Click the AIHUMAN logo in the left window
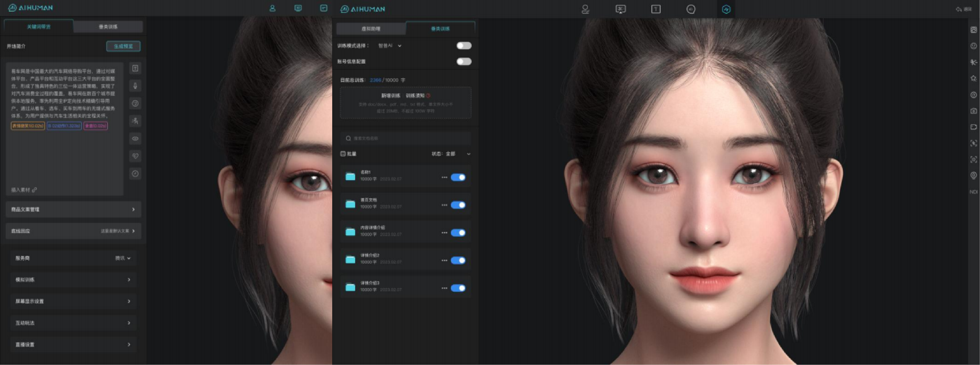 31,8
